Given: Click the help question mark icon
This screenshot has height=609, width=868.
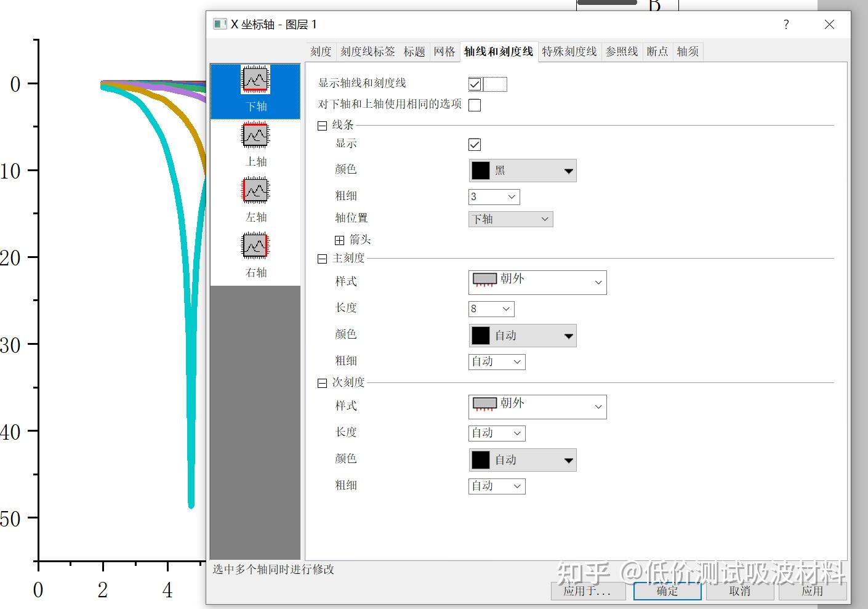Looking at the screenshot, I should pos(786,25).
